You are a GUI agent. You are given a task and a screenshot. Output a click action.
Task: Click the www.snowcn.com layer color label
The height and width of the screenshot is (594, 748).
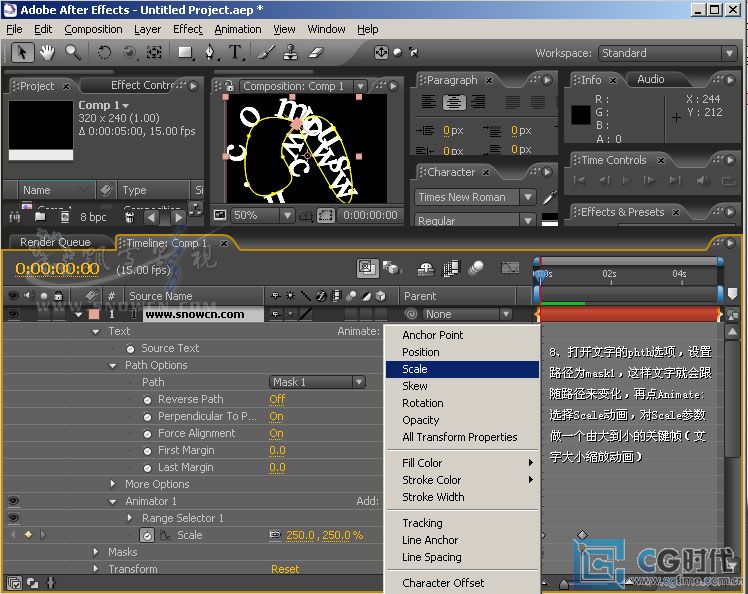pos(94,314)
